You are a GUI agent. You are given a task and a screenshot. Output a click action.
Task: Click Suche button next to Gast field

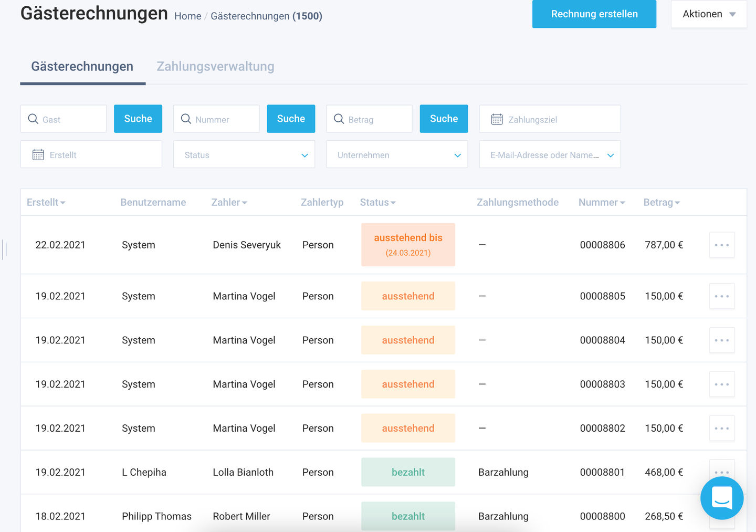pyautogui.click(x=138, y=119)
